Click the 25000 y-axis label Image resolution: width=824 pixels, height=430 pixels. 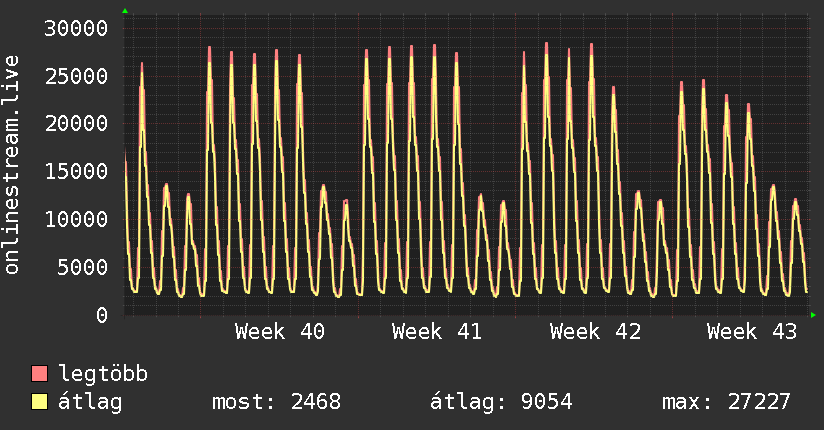coord(76,77)
